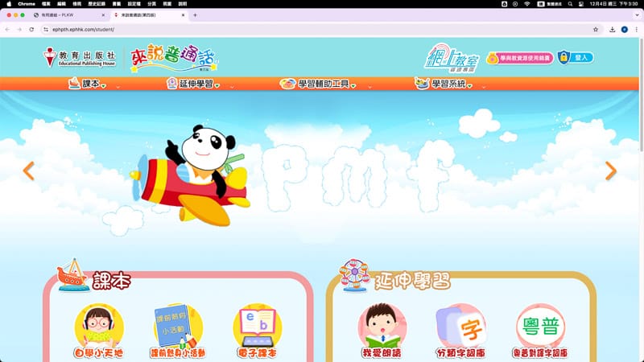Open the 學與教資源使用錦囊 link

[519, 58]
